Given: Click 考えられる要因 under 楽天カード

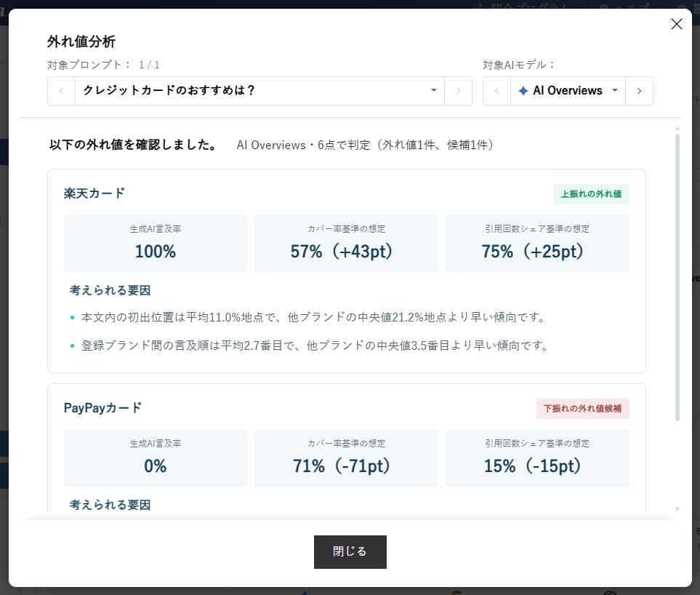Looking at the screenshot, I should [110, 290].
